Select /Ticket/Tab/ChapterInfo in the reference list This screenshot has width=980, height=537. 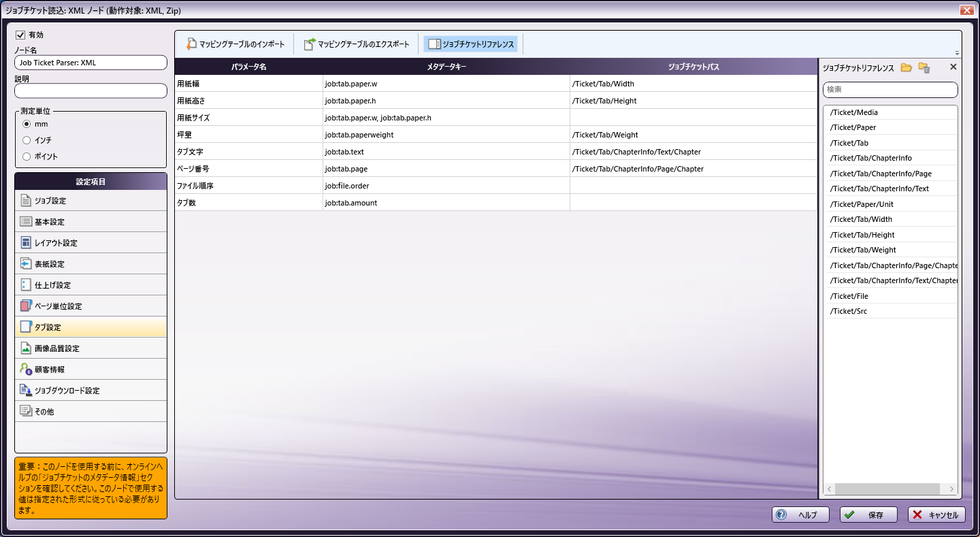pos(892,158)
